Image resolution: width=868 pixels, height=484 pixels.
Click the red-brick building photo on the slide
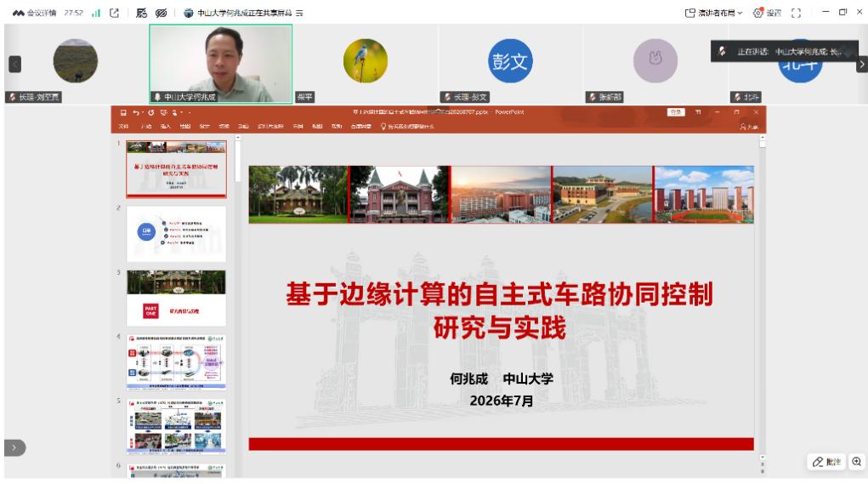399,195
